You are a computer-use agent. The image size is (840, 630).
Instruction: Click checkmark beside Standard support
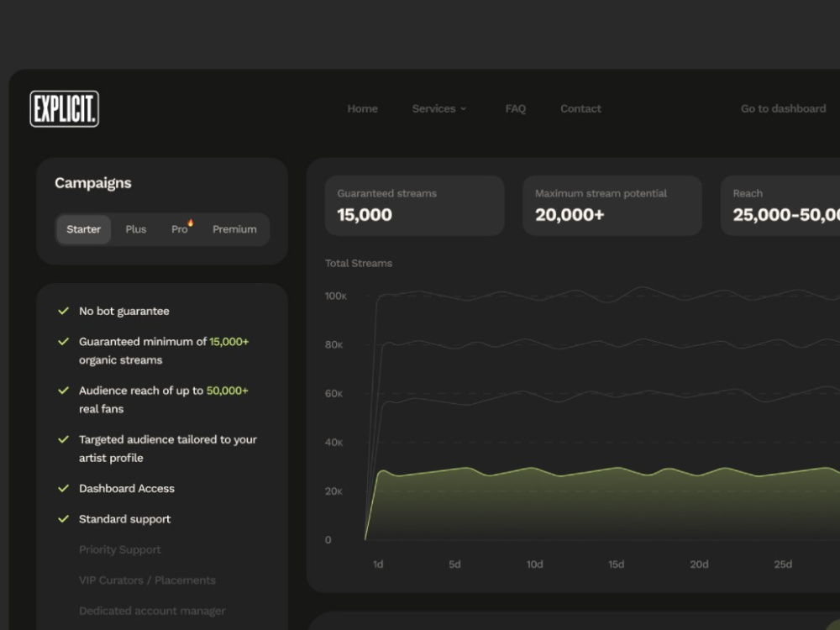[x=63, y=518]
